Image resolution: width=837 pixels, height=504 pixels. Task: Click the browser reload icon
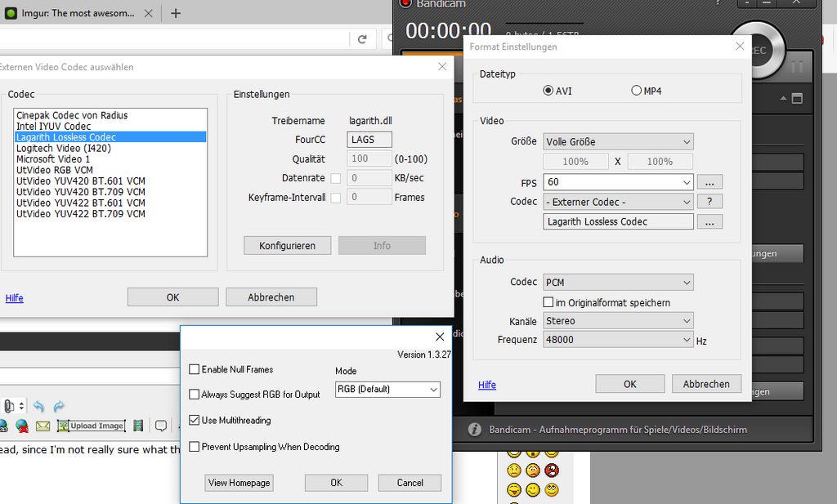point(362,39)
